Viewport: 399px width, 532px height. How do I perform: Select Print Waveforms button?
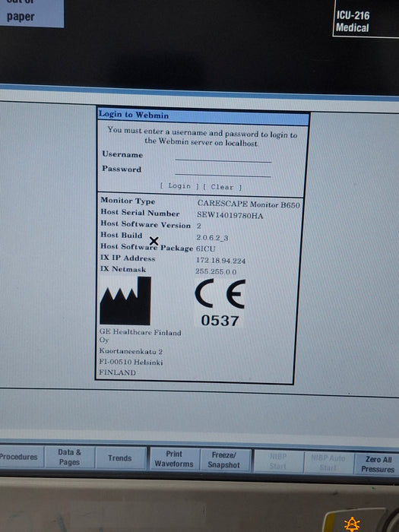174,459
